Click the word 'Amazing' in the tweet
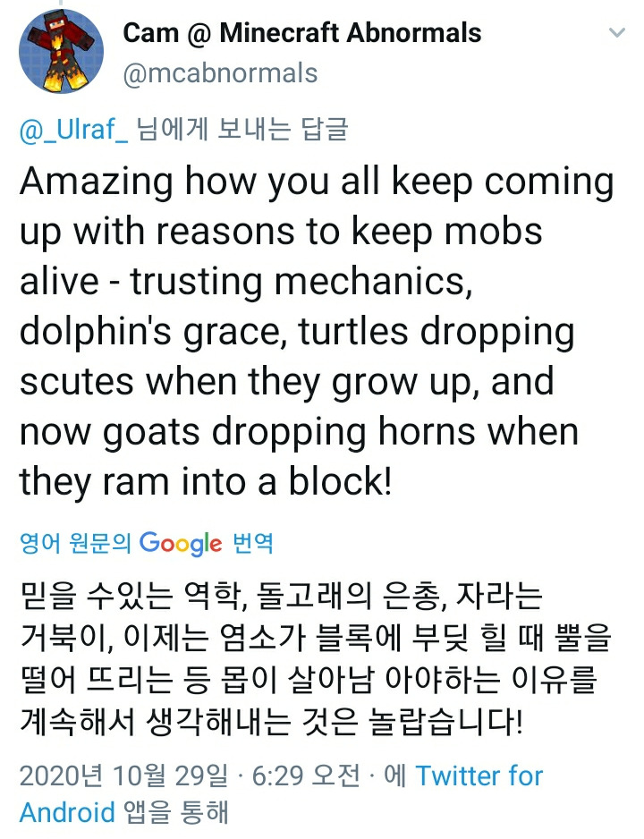The image size is (644, 839). pos(97,182)
